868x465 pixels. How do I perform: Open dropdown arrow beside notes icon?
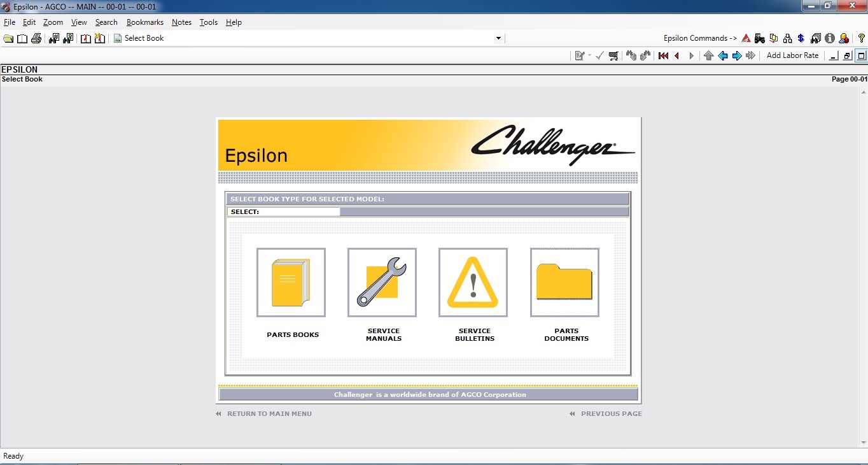589,55
